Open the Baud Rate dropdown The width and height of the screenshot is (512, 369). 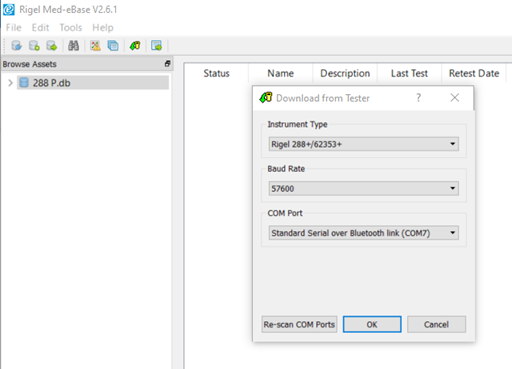[364, 188]
